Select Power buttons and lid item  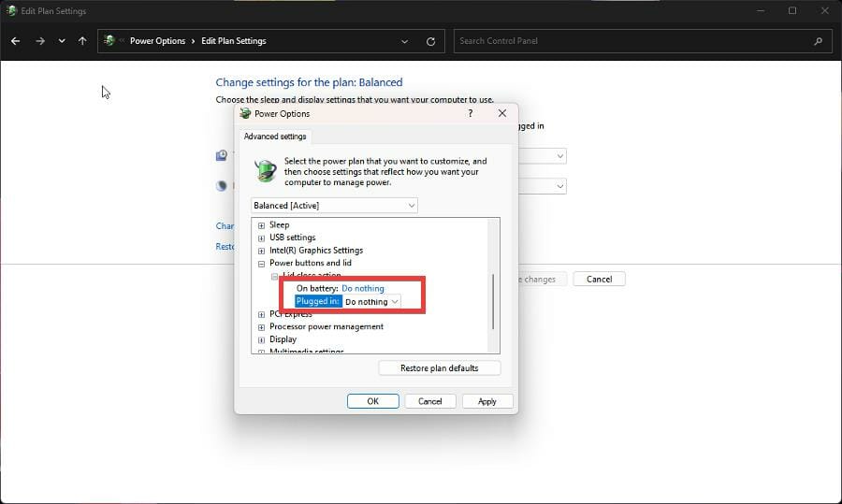[x=311, y=263]
